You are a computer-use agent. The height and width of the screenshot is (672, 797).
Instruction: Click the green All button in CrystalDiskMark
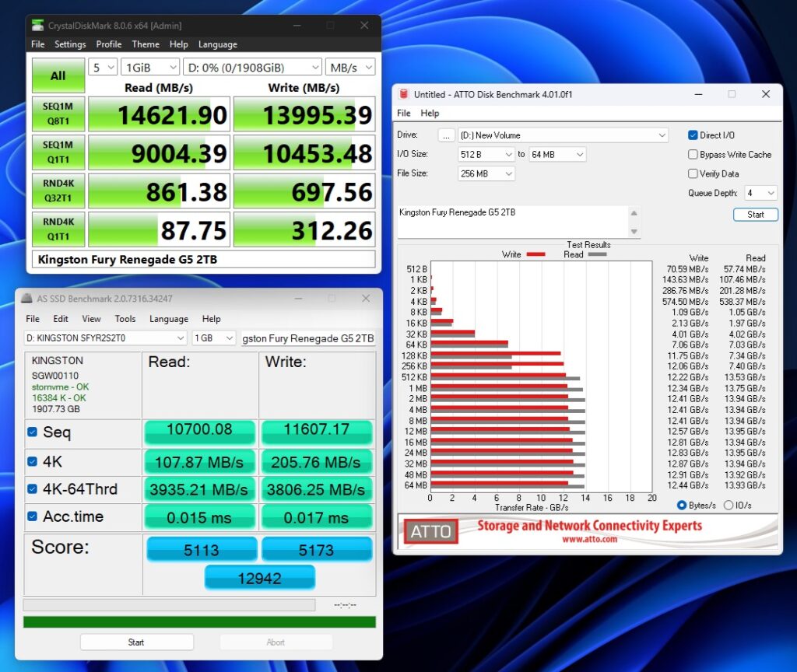[58, 75]
